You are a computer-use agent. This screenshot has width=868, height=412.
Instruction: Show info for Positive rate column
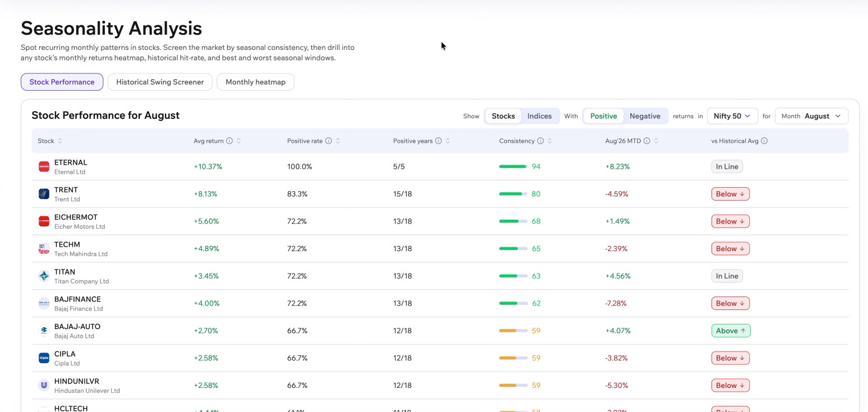click(329, 141)
